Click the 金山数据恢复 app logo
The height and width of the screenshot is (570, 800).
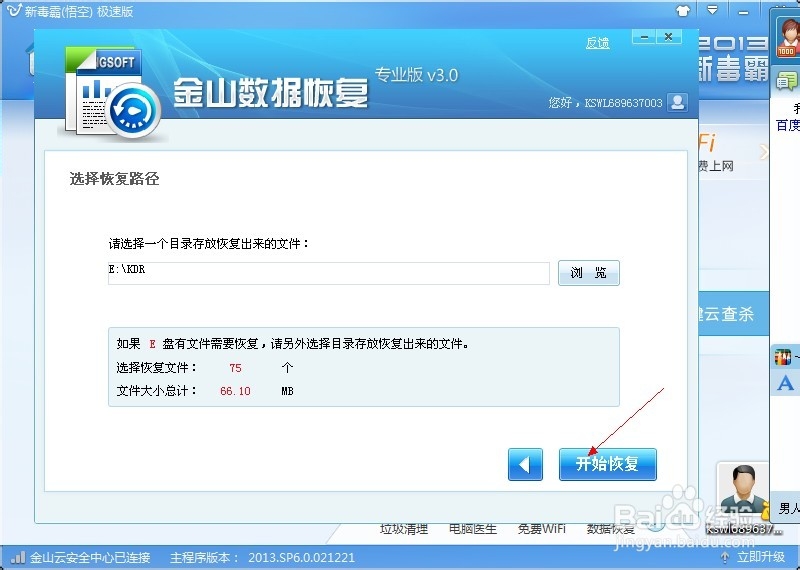tap(112, 93)
